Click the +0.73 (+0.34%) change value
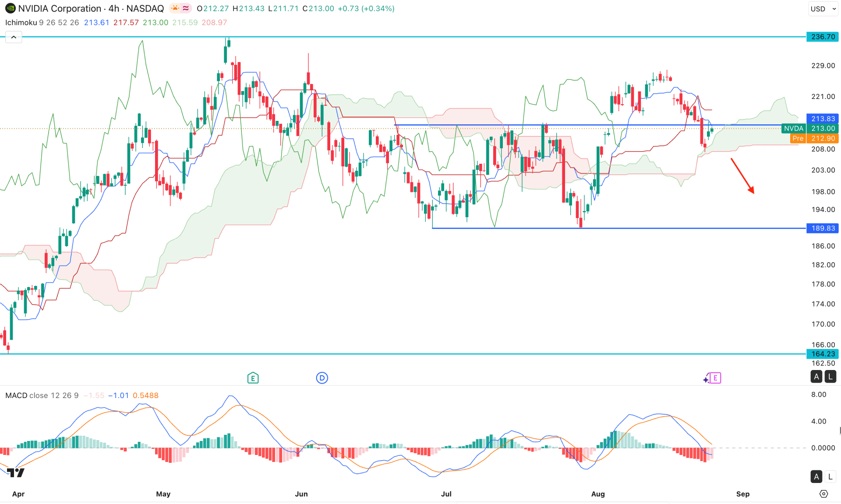 (x=366, y=8)
